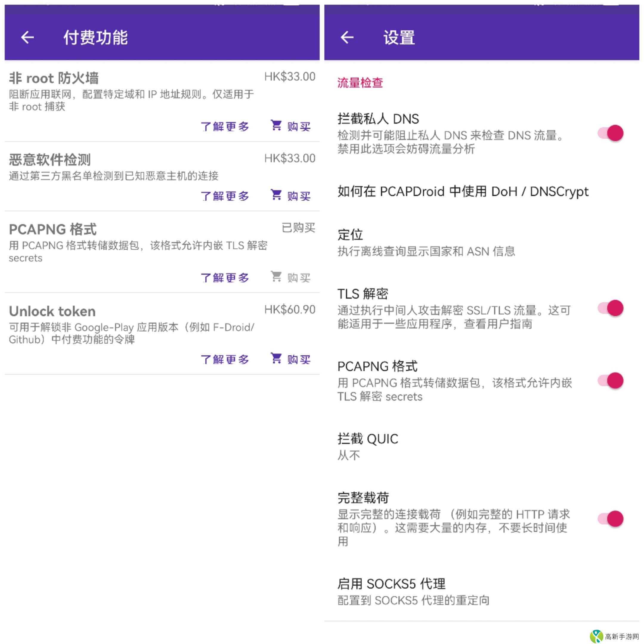644x644 pixels.
Task: Click greyed cart icon for PCAPNG 格式
Action: [276, 276]
